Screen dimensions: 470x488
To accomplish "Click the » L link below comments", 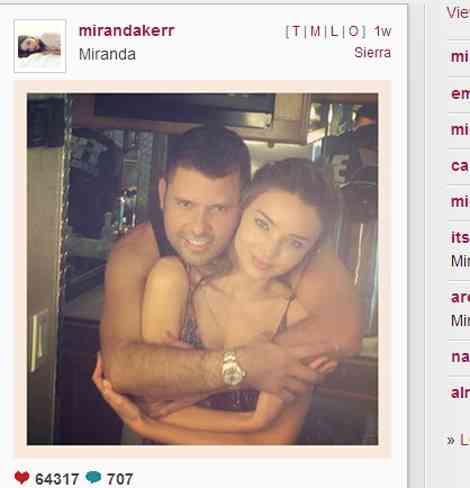I will pos(458,440).
